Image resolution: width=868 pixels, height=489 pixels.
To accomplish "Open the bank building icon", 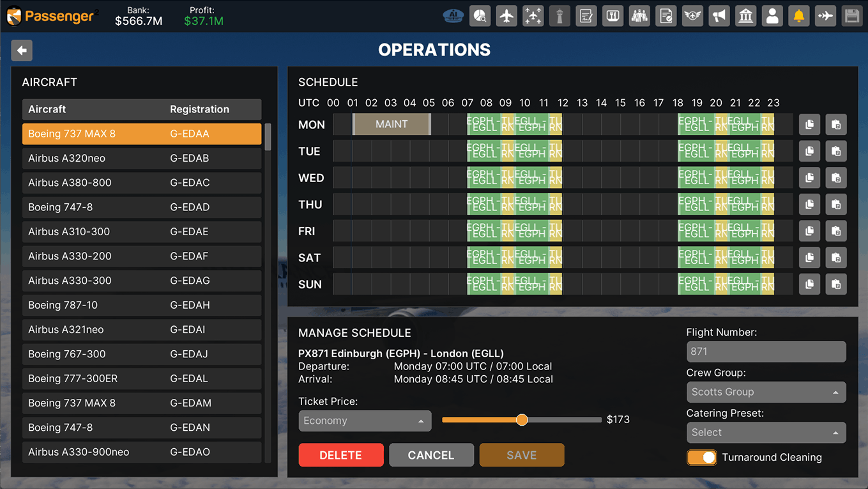I will [745, 16].
